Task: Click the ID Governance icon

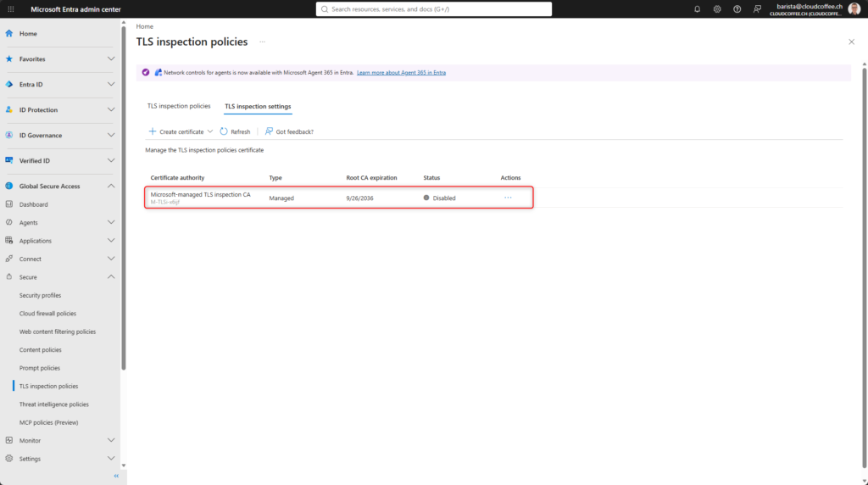Action: (8, 135)
